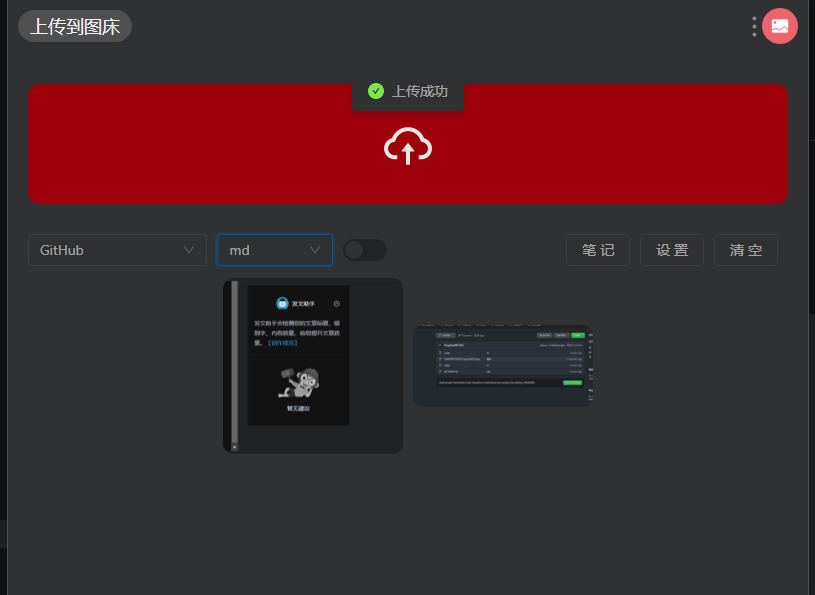Click the chevron arrow on the md selector
The width and height of the screenshot is (815, 595).
[x=316, y=249]
